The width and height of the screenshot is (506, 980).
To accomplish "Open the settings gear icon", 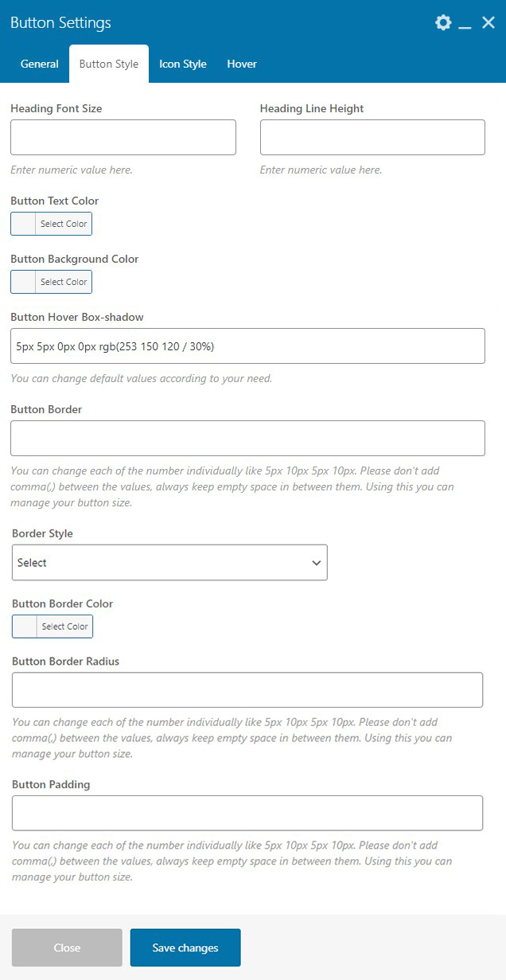I will (443, 22).
